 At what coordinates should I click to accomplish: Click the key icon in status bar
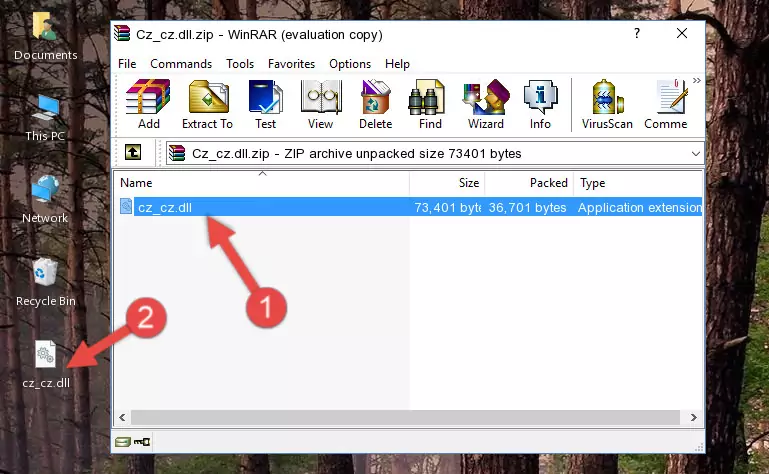(142, 442)
